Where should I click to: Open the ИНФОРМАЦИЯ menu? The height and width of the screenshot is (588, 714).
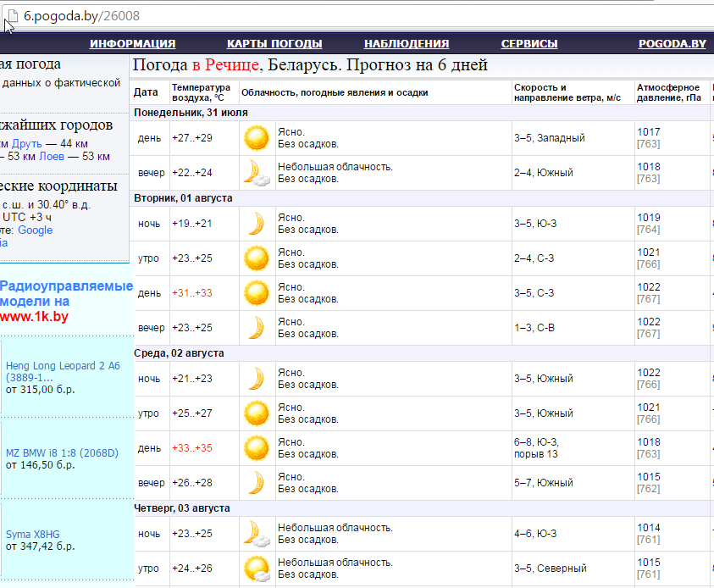[x=133, y=44]
